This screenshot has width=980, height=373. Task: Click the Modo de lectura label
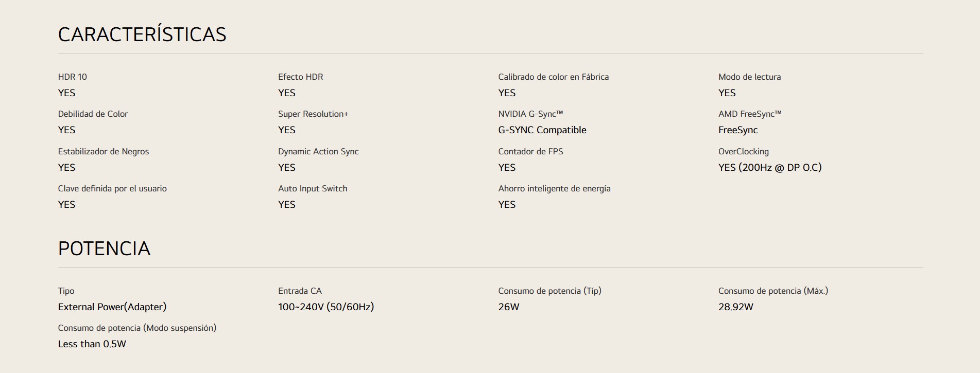point(749,77)
